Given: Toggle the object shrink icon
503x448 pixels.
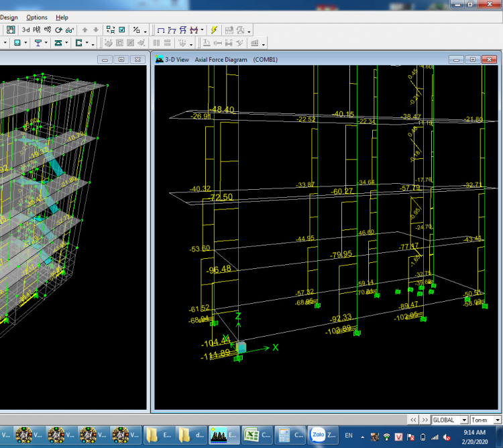Looking at the screenshot, I should (x=111, y=30).
